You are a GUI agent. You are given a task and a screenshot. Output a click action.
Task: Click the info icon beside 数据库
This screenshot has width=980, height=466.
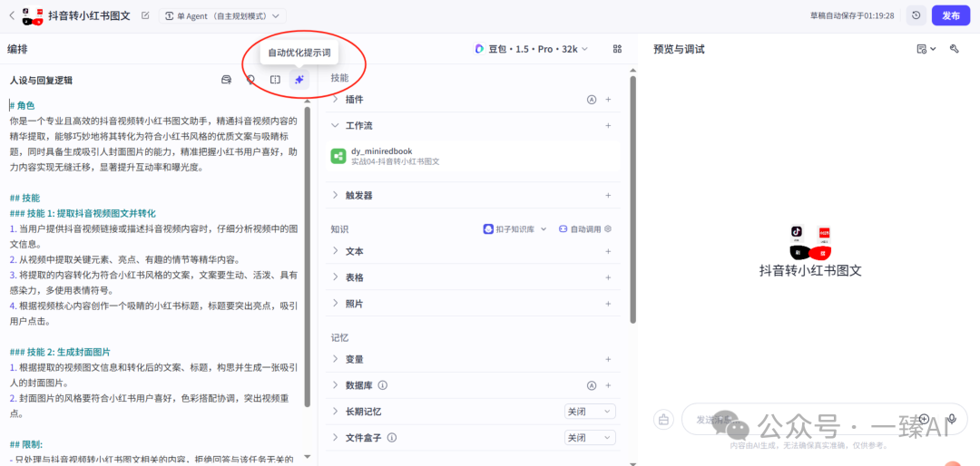[x=383, y=385]
